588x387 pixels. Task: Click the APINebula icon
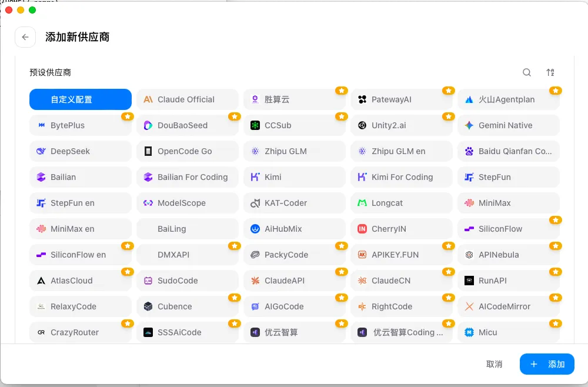tap(469, 255)
